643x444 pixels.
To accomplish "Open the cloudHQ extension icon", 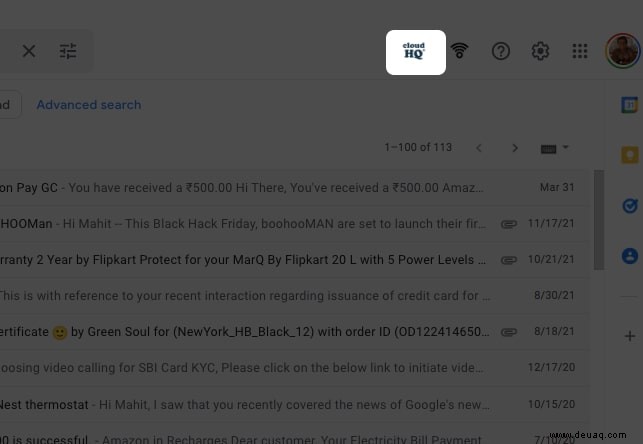I will (415, 52).
